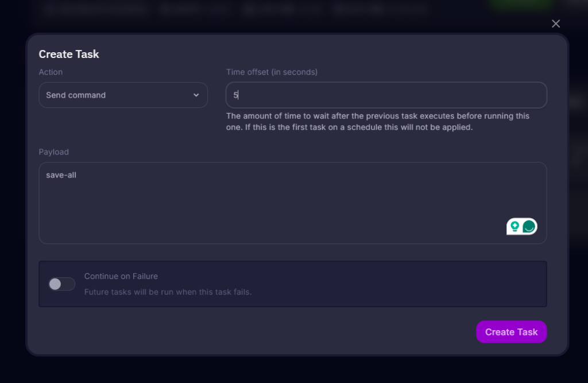This screenshot has width=588, height=383.
Task: Click the Future tasks will be run description
Action: click(x=168, y=292)
